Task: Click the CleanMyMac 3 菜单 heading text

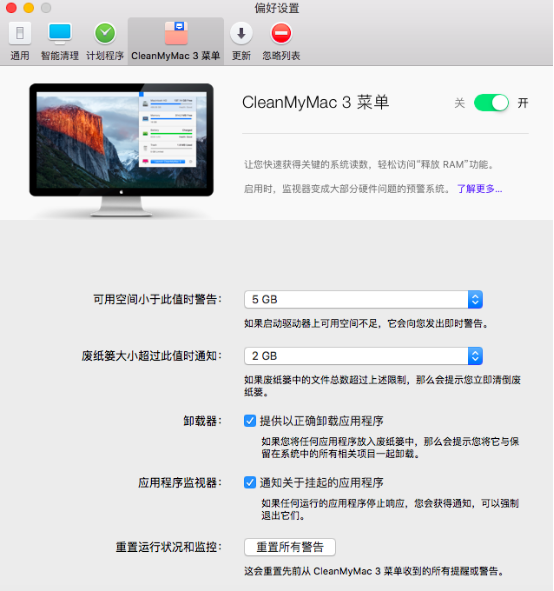Action: tap(315, 103)
